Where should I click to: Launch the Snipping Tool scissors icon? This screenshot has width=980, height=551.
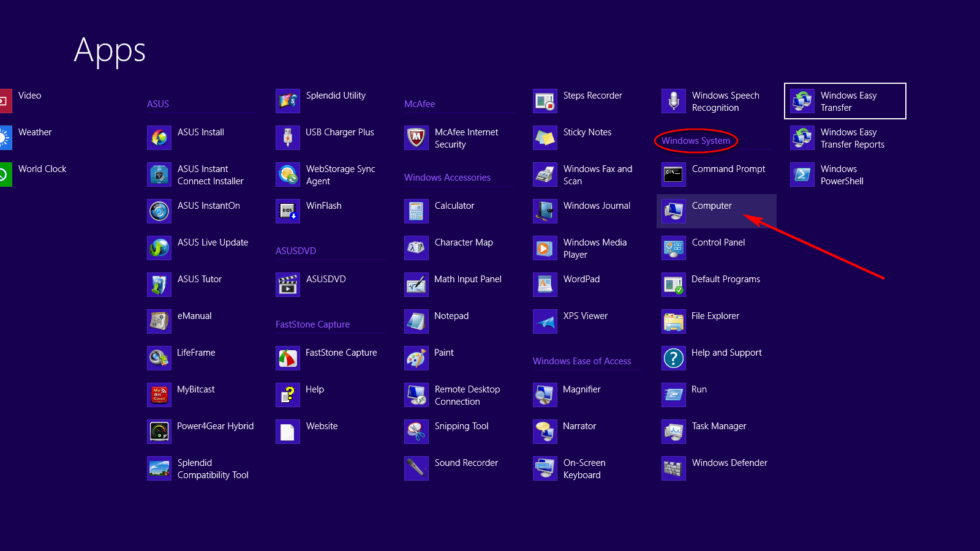click(x=417, y=432)
